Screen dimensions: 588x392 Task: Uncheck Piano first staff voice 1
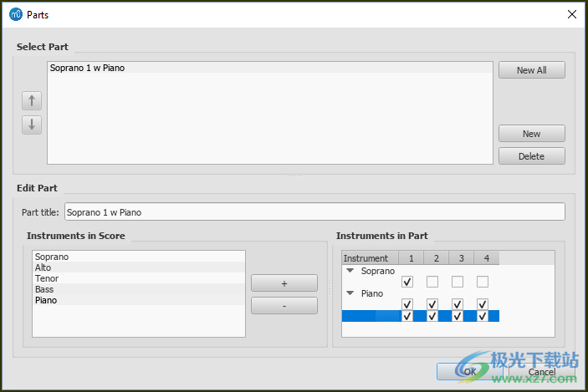(407, 304)
